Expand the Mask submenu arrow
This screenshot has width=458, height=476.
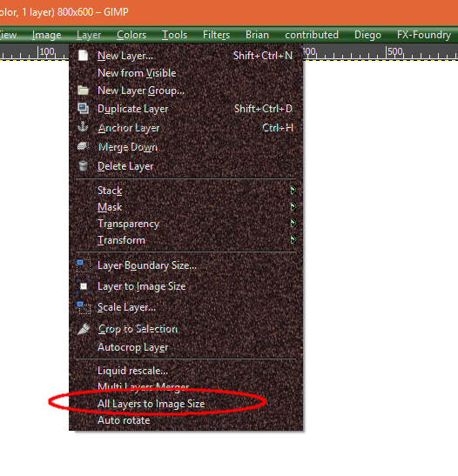click(293, 207)
